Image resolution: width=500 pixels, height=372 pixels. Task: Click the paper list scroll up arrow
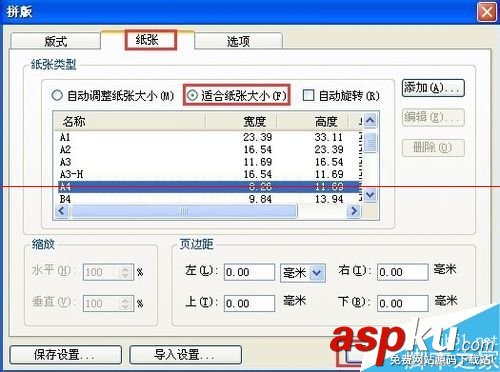[x=371, y=120]
